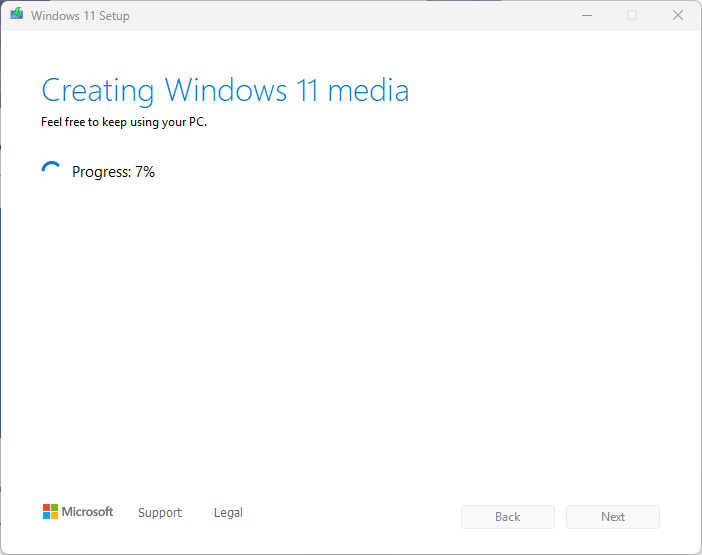
Task: Click the four-color Microsoft logo squares
Action: click(x=50, y=512)
